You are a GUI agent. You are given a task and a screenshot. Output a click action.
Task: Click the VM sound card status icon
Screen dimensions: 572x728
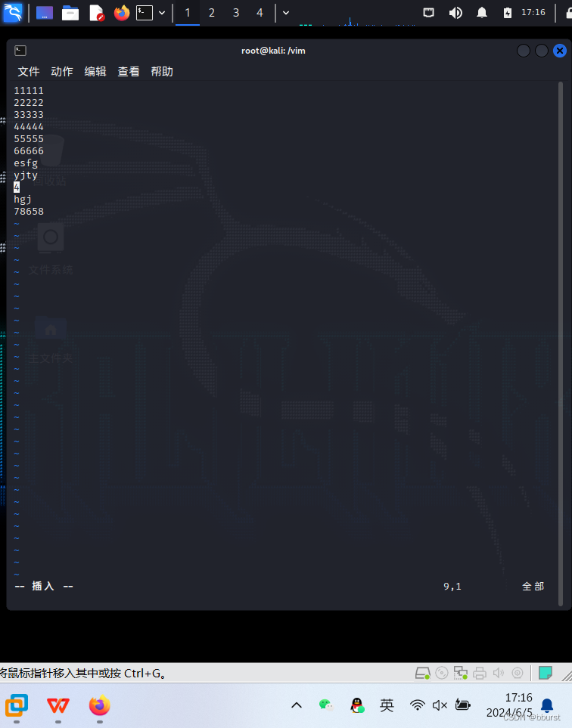coord(499,673)
